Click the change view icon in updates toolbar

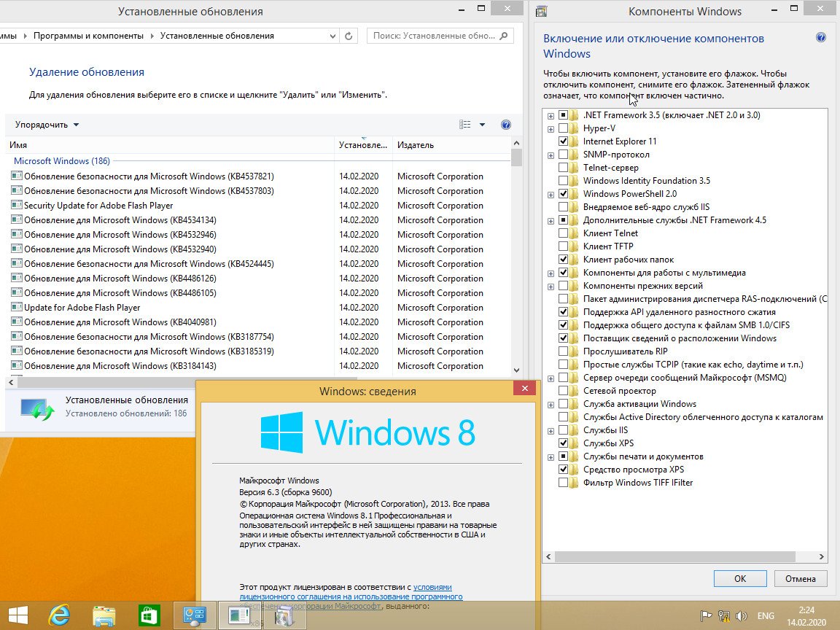465,125
